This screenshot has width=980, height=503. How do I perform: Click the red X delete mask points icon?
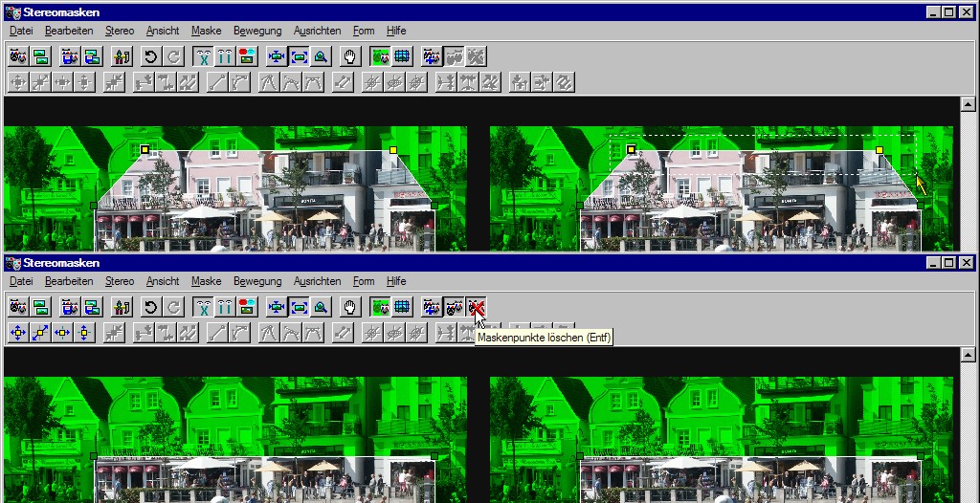(x=477, y=307)
